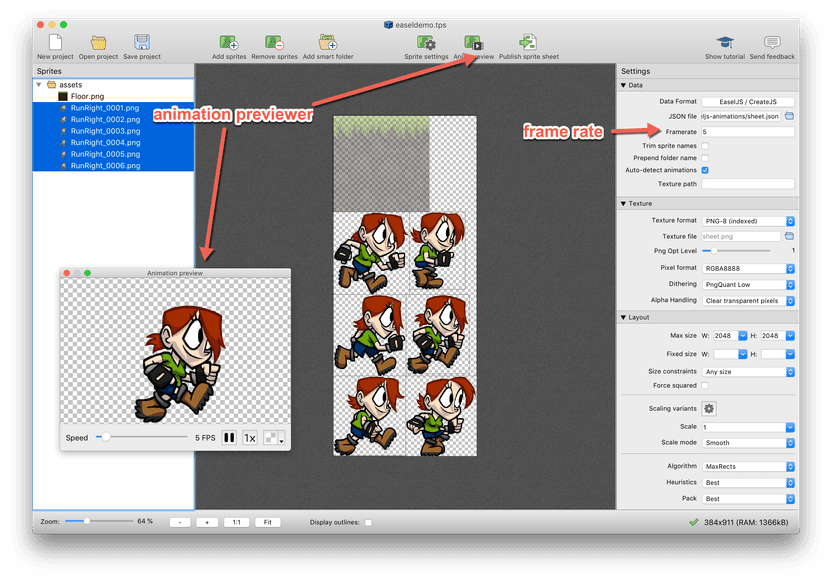Collapse the Texture settings section
The width and height of the screenshot is (832, 580).
(x=623, y=203)
